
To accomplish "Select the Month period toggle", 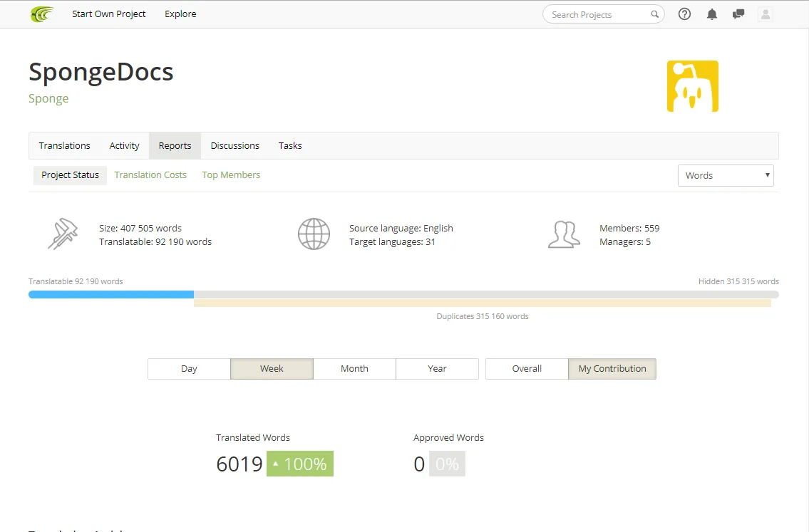I will click(354, 369).
